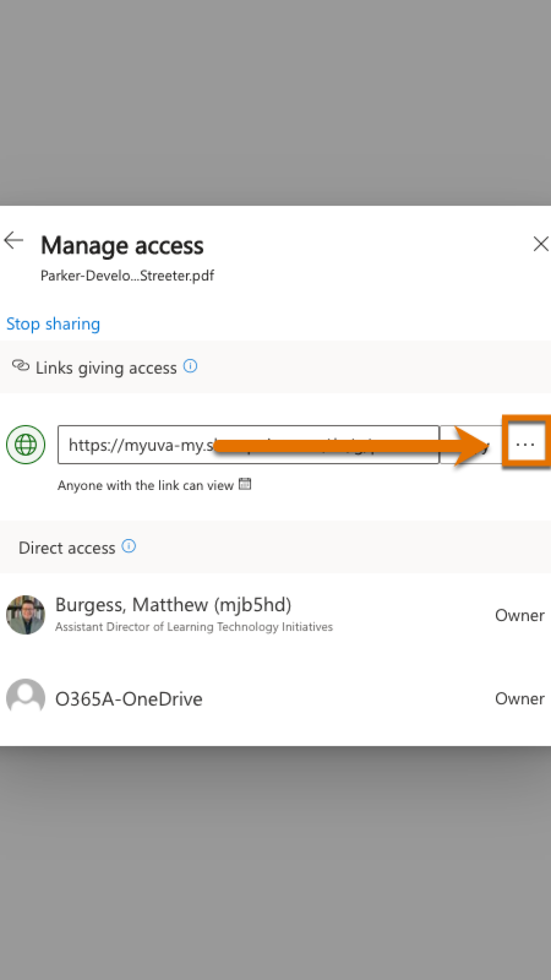
Task: Click "Anyone with the link can view" text
Action: tap(145, 486)
